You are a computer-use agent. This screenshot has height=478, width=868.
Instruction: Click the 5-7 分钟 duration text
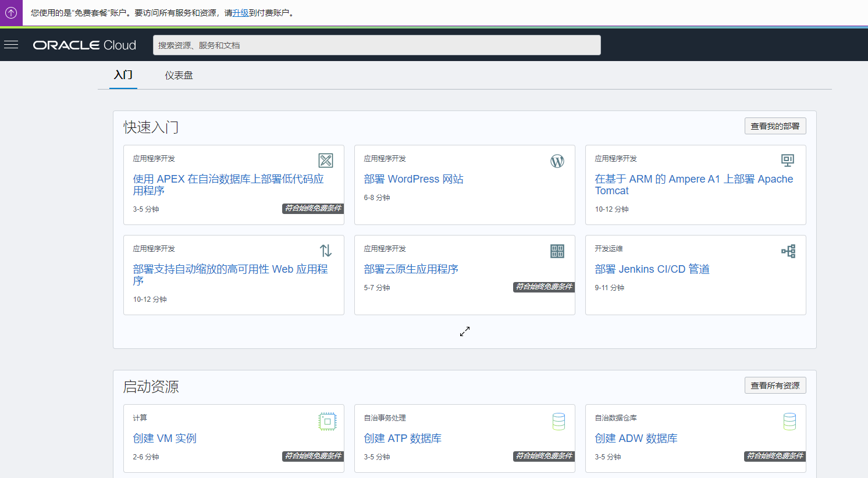(377, 288)
